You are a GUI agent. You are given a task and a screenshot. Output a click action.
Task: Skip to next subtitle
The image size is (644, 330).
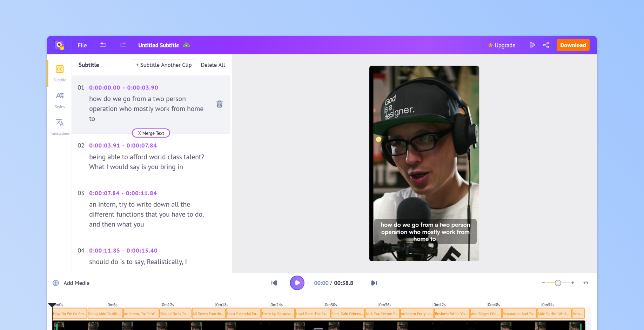pos(374,283)
